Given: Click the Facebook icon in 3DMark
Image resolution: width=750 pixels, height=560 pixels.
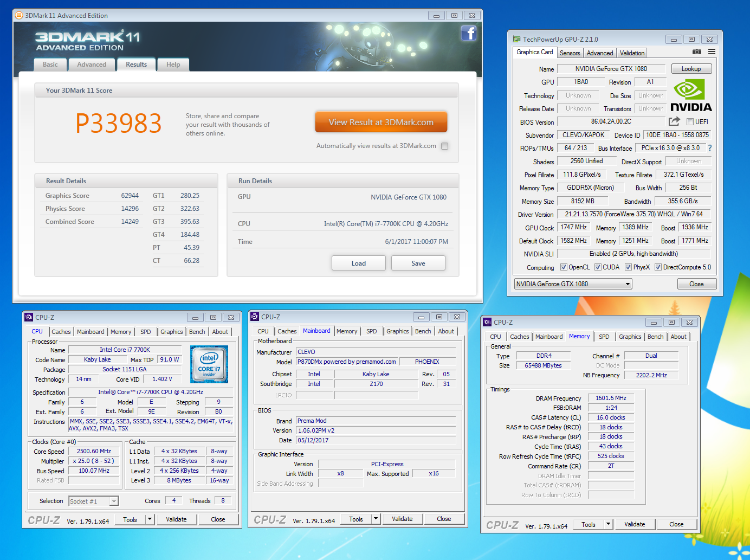Looking at the screenshot, I should click(x=468, y=34).
